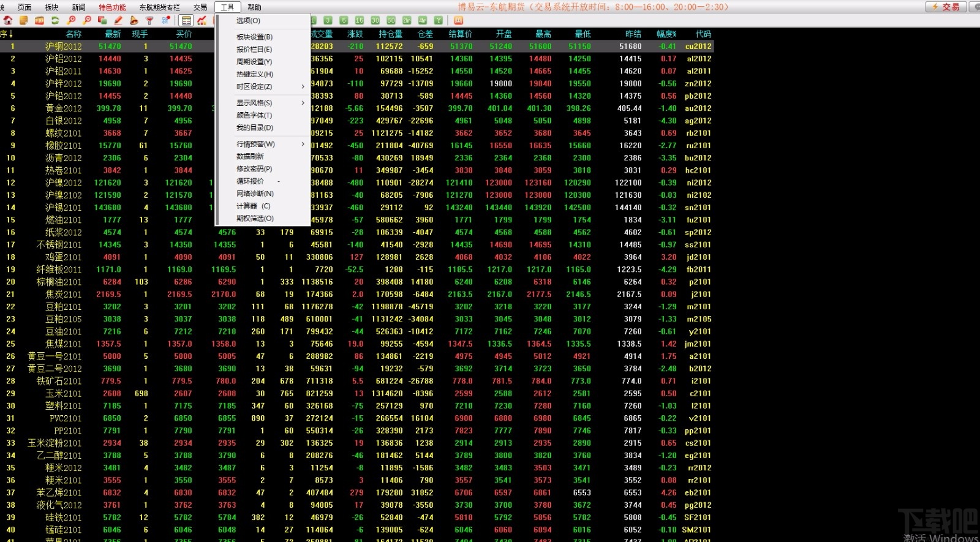This screenshot has width=980, height=542.
Task: Expand the 行情预警(W) submenu arrow
Action: tap(303, 144)
